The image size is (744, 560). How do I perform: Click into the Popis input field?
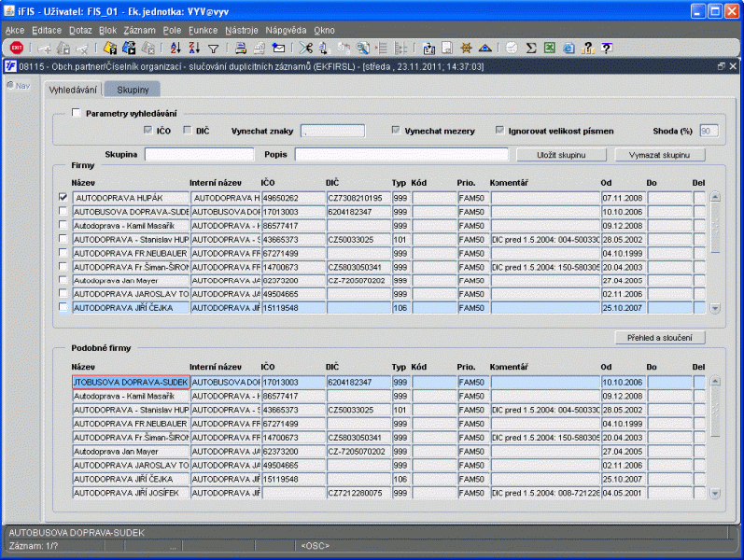[401, 154]
